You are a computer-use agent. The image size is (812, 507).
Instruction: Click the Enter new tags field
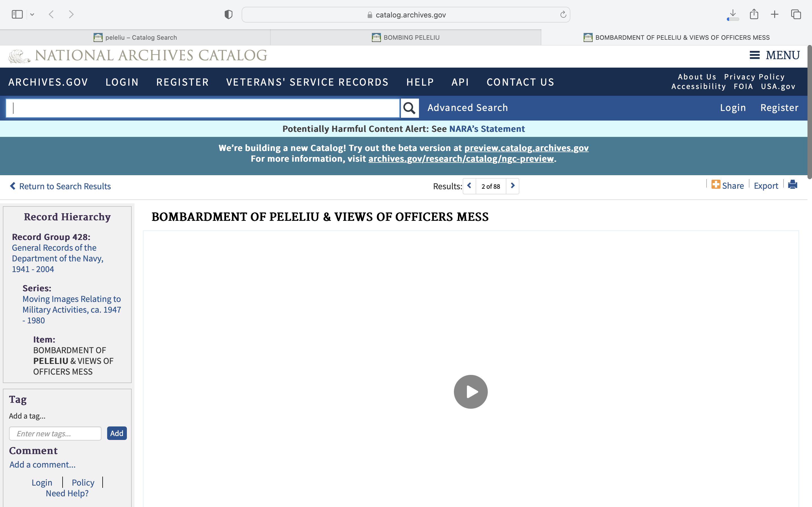tap(55, 433)
